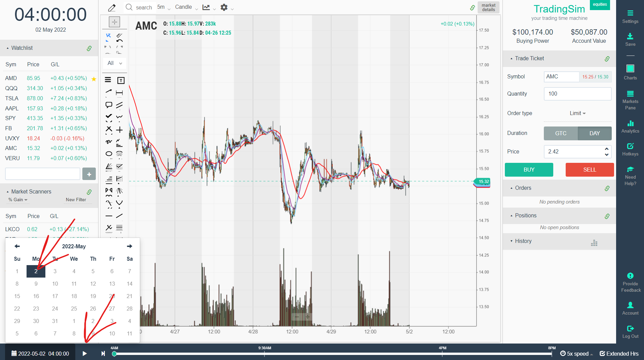Screen dimensions: 644x360
Task: Open chart settings with the gear icon
Action: pos(224,7)
